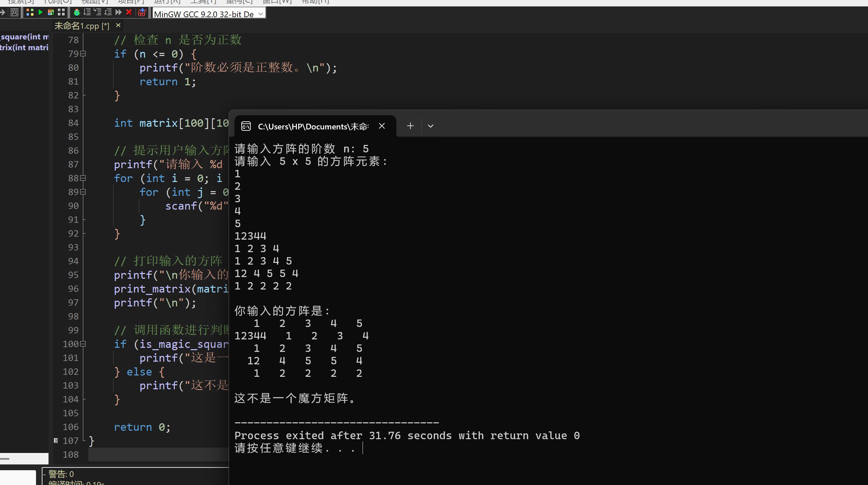868x485 pixels.
Task: Open the terminal tab list chevron dropdown
Action: 430,126
